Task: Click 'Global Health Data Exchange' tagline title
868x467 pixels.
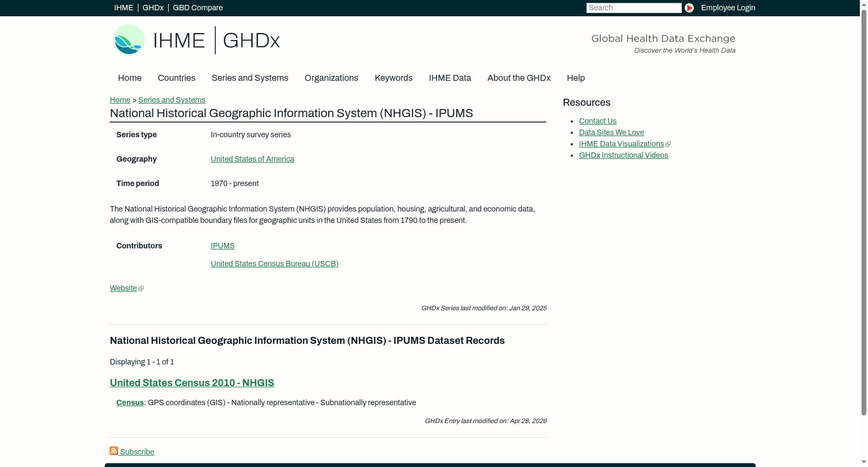Action: (x=663, y=39)
